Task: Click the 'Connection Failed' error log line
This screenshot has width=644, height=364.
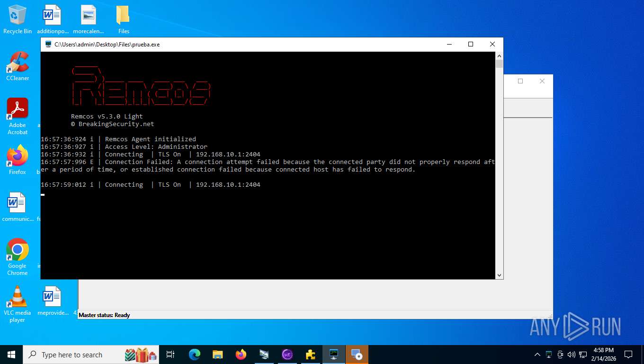Action: 268,165
